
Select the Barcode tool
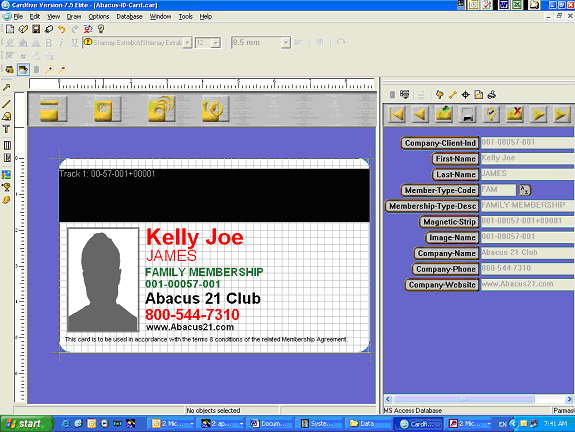click(x=7, y=145)
